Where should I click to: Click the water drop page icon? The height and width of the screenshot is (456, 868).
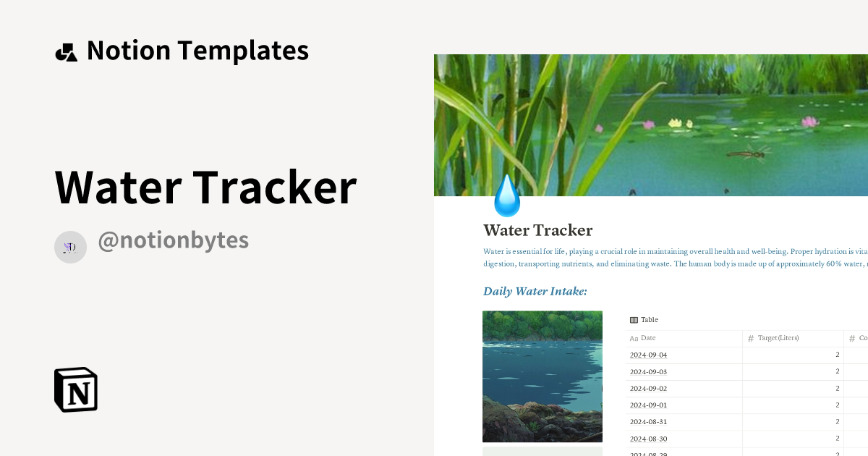coord(506,195)
